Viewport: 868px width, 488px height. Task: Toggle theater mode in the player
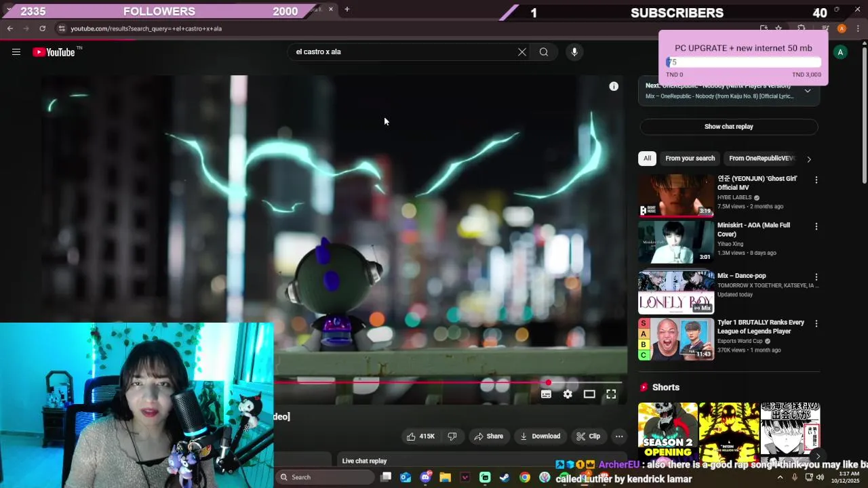pyautogui.click(x=589, y=394)
